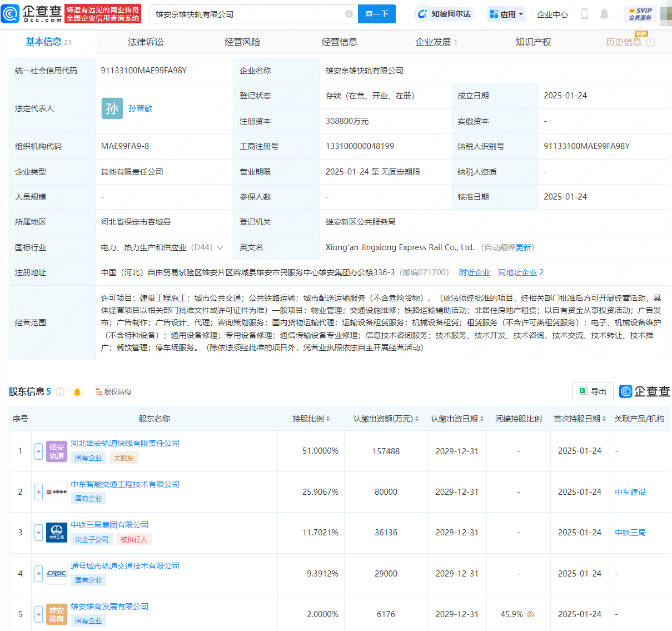The height and width of the screenshot is (631, 672).
Task: Click the CRSC shareholder logo
Action: click(x=57, y=574)
